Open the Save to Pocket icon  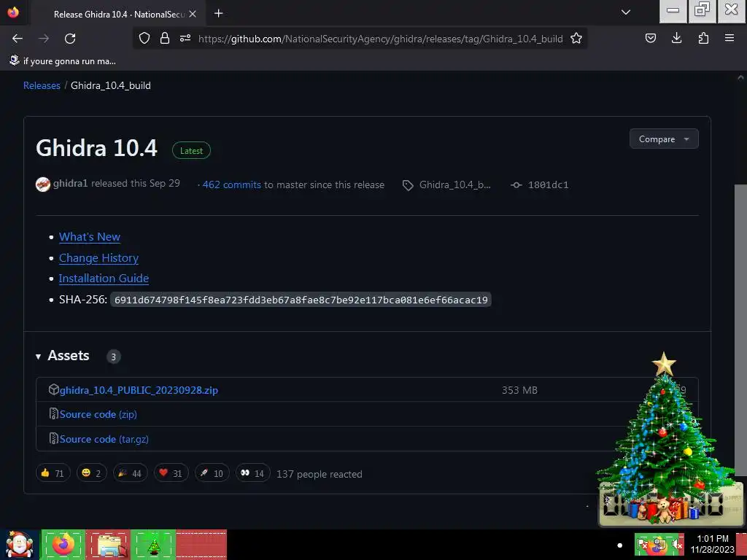pos(650,38)
